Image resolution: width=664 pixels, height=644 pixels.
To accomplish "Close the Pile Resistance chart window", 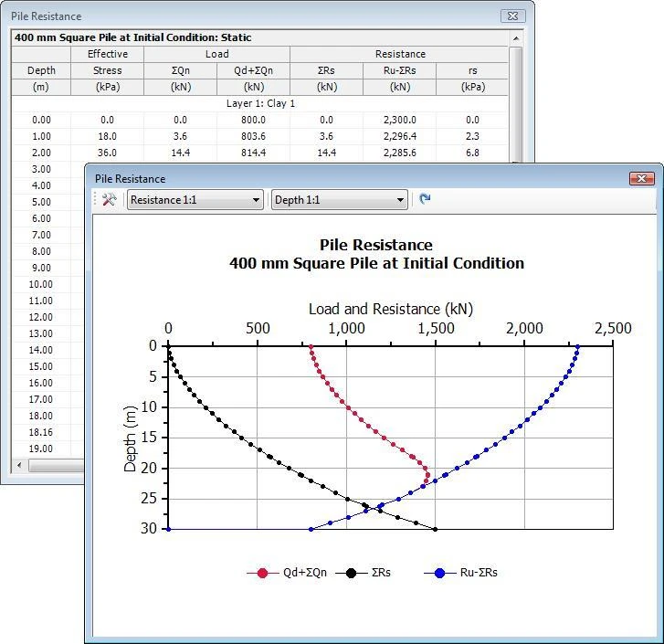I will (642, 179).
